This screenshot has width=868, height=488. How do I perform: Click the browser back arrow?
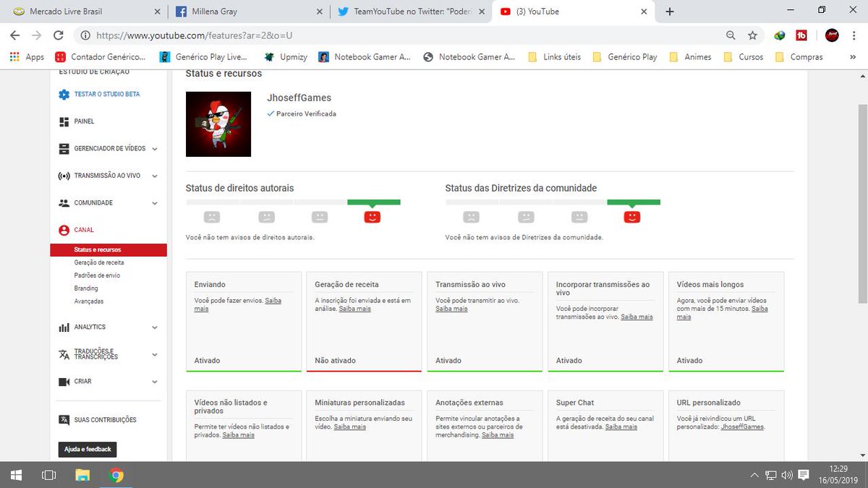(x=15, y=35)
